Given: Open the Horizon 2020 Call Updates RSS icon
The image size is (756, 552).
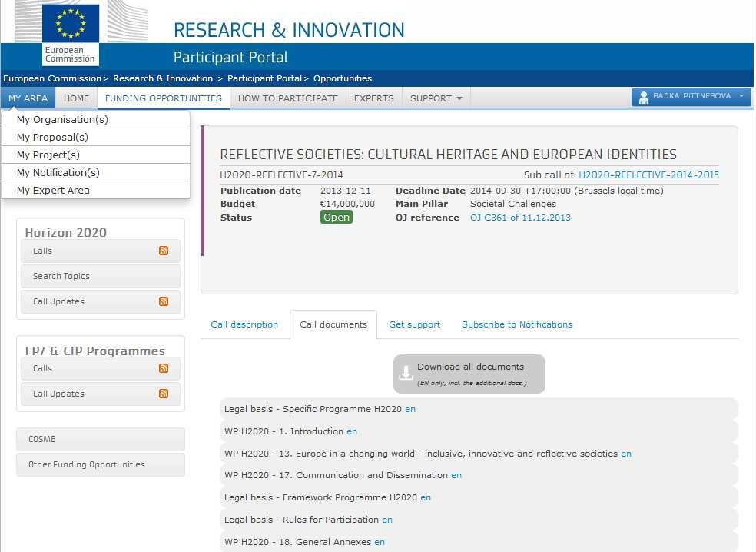Looking at the screenshot, I should point(164,301).
